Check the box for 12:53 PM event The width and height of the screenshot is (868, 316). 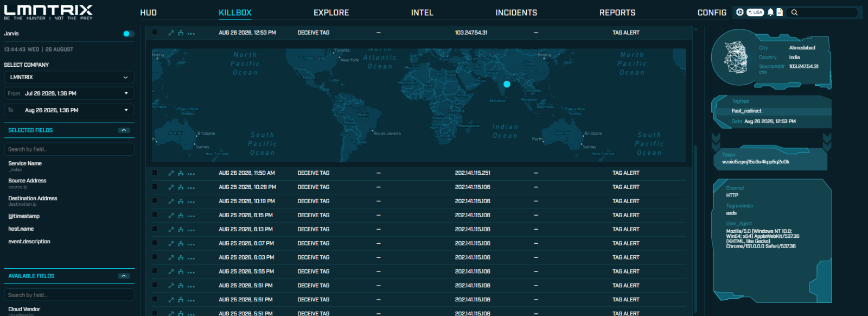[155, 32]
